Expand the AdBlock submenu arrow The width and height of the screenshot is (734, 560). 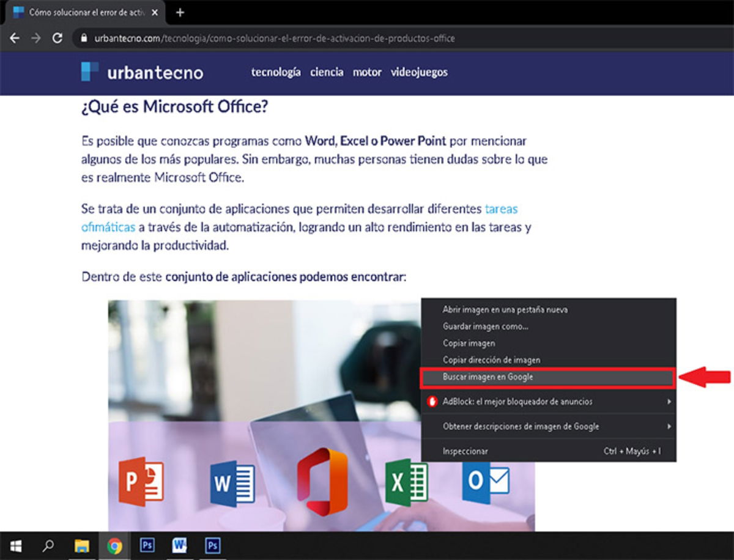point(669,402)
